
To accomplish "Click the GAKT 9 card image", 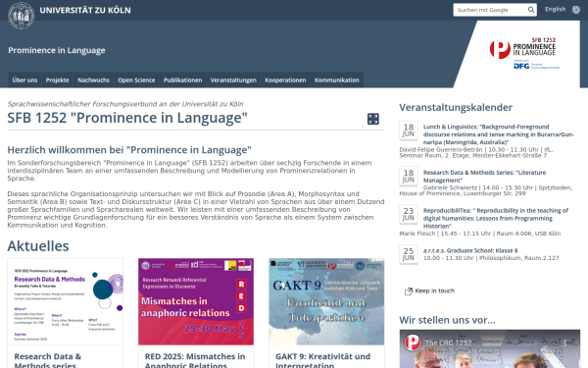I will click(326, 301).
